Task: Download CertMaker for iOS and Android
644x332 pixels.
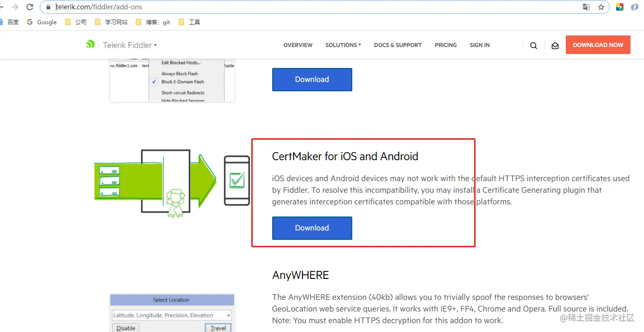Action: tap(312, 228)
